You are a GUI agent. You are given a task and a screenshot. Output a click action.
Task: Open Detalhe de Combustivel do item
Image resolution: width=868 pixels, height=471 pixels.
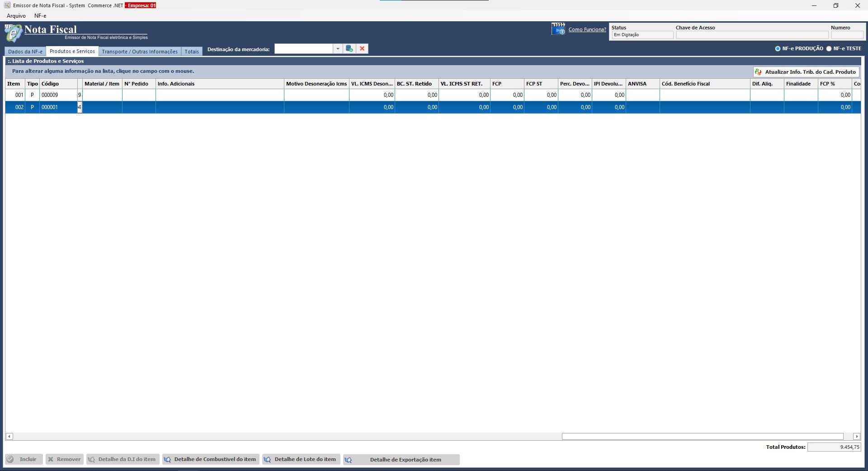point(211,459)
